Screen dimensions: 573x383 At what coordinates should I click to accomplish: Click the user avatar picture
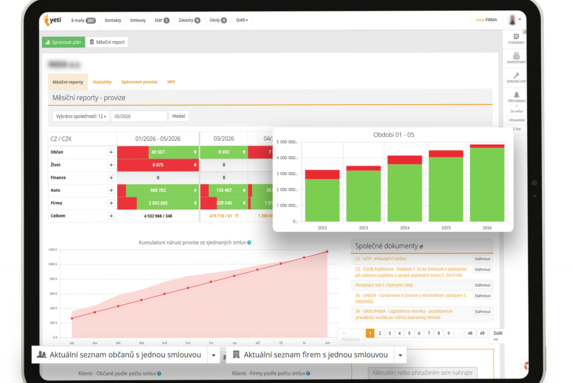(512, 20)
